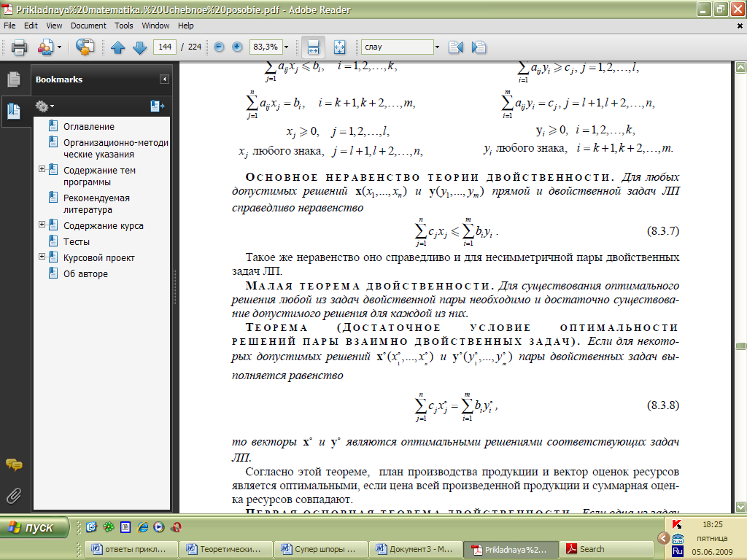
Task: Click the Ru language indicator
Action: click(677, 551)
